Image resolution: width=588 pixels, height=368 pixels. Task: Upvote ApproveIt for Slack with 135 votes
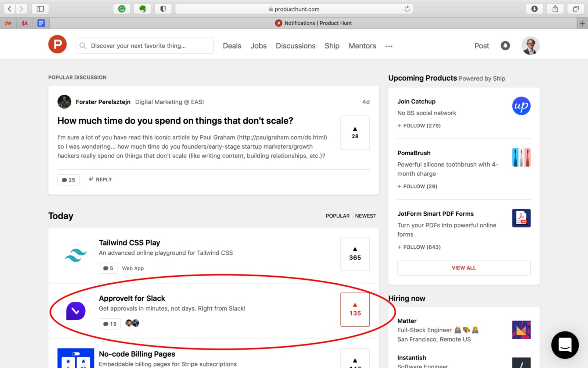(355, 309)
